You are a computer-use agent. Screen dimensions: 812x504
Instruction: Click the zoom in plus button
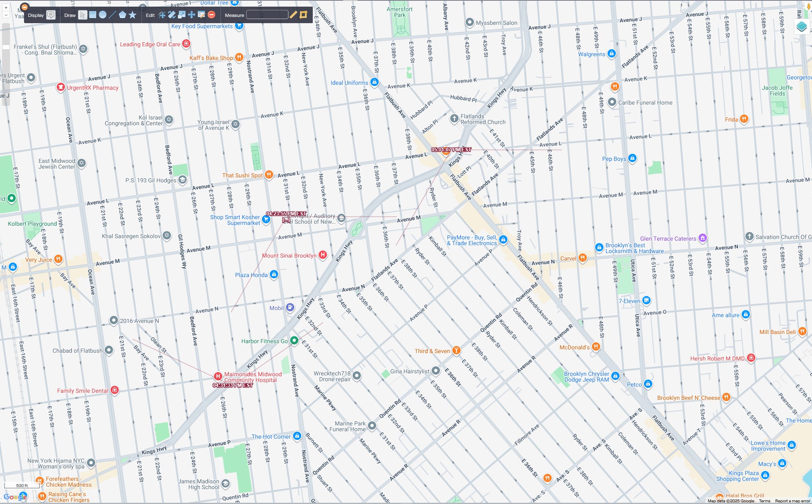[6, 7]
